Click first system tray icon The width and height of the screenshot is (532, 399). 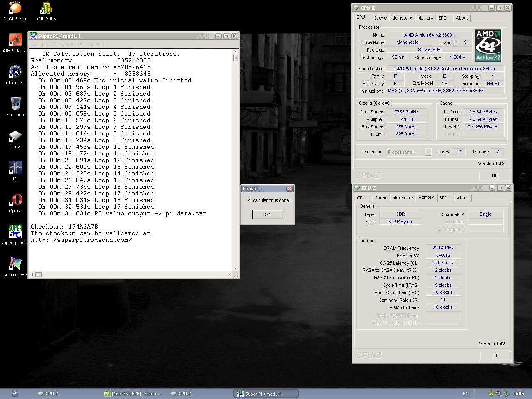(491, 394)
